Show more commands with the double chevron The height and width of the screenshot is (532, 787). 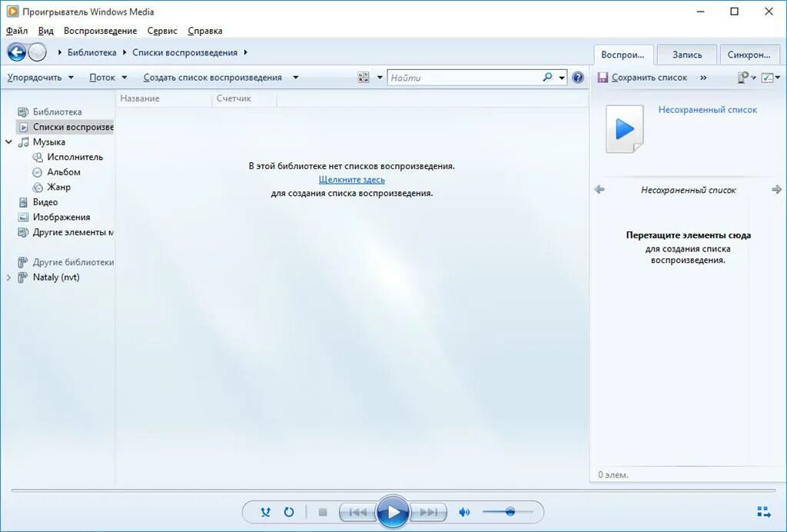pyautogui.click(x=703, y=78)
